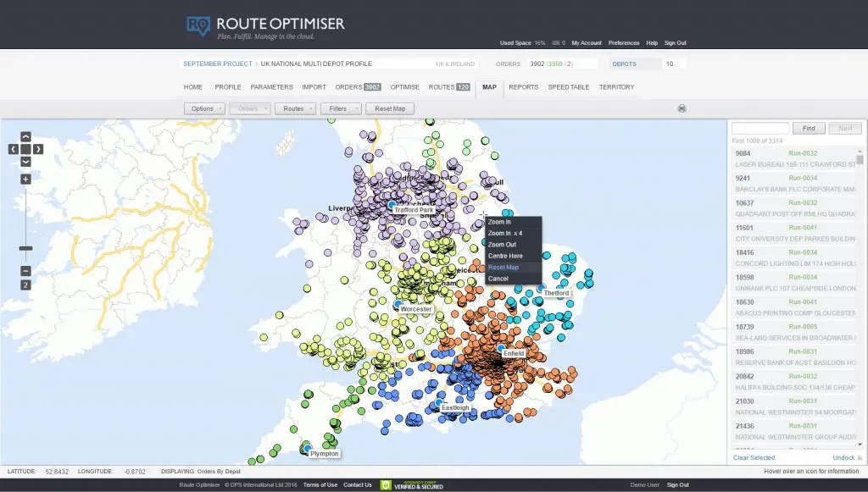Screen dimensions: 868x492
Task: Select Zoom In x 4 menu entry
Action: (505, 233)
